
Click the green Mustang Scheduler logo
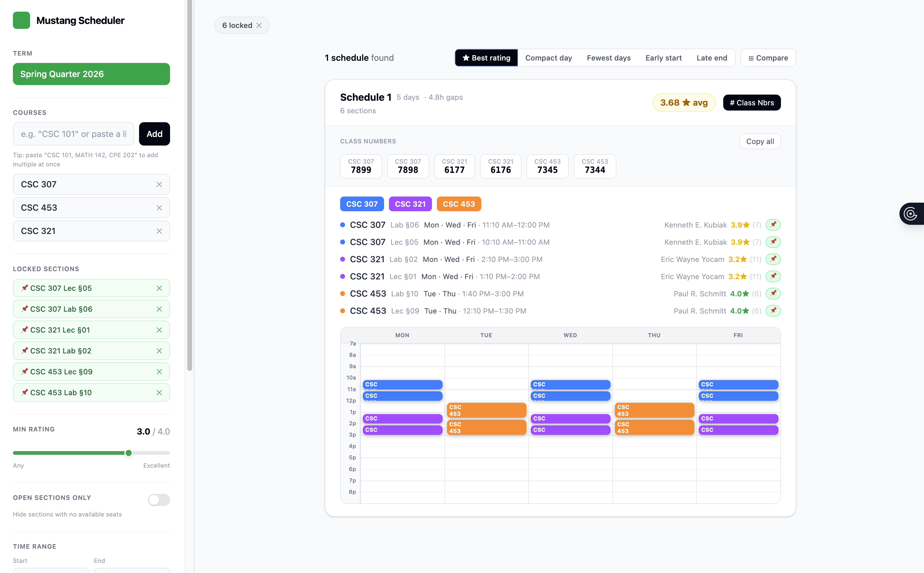(x=21, y=21)
